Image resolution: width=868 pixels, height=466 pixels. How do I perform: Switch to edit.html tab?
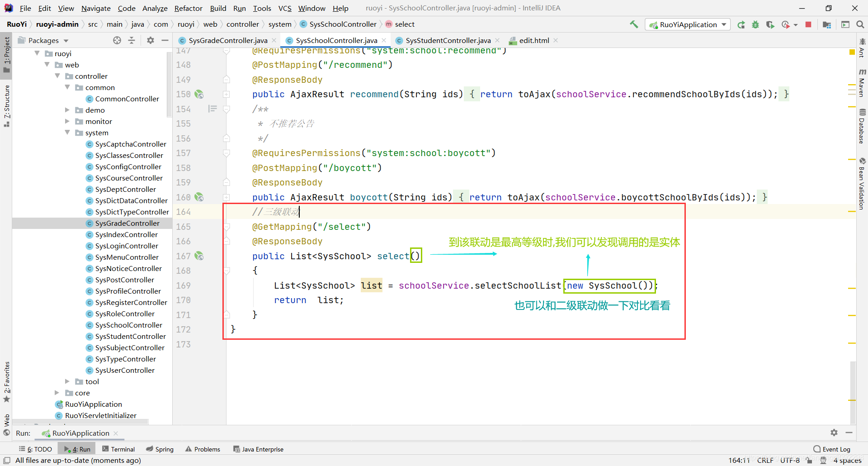[x=534, y=40]
